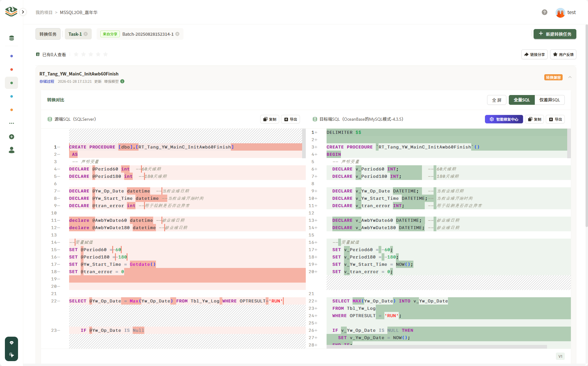Close the Task-1 tab
The width and height of the screenshot is (588, 366).
[x=86, y=34]
